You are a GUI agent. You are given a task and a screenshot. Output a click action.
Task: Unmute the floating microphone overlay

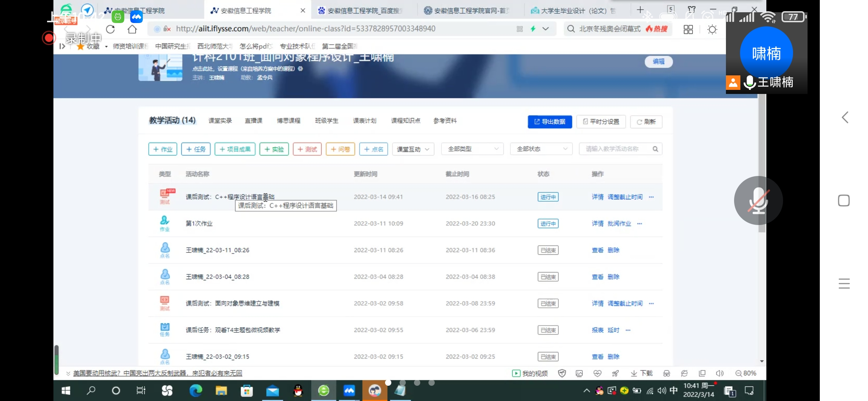[x=758, y=200]
